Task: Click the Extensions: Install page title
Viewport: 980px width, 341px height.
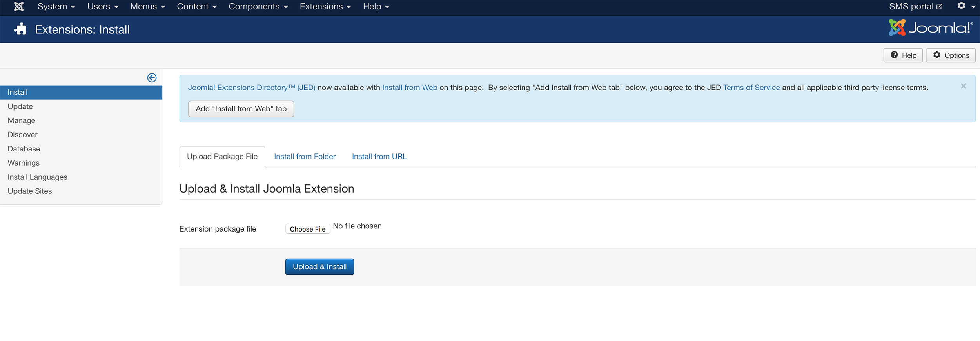Action: point(82,29)
